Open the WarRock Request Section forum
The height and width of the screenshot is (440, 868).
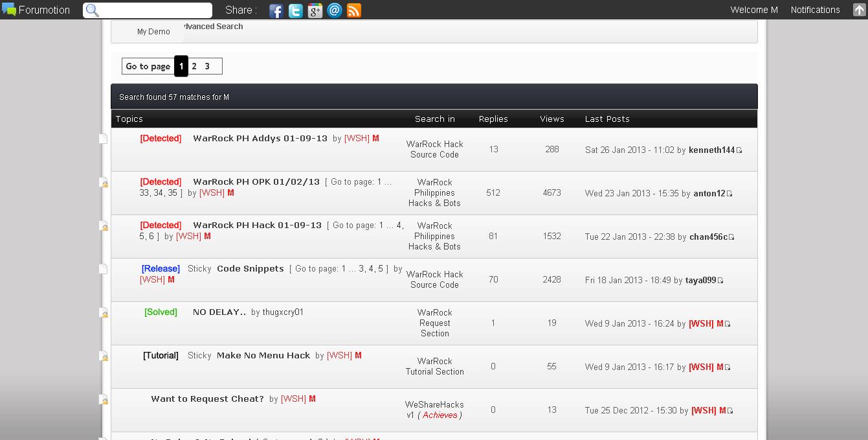pos(435,323)
